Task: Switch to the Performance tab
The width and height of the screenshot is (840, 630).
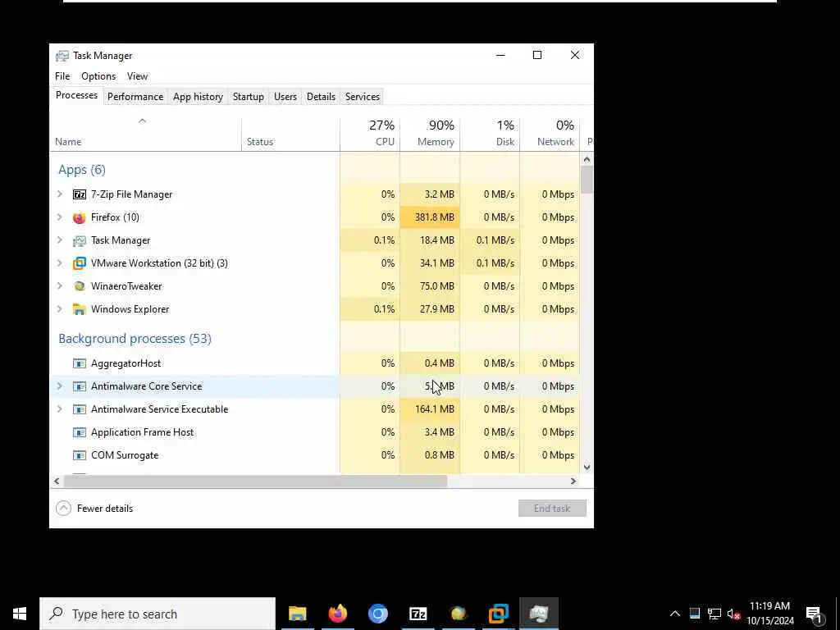Action: click(135, 97)
